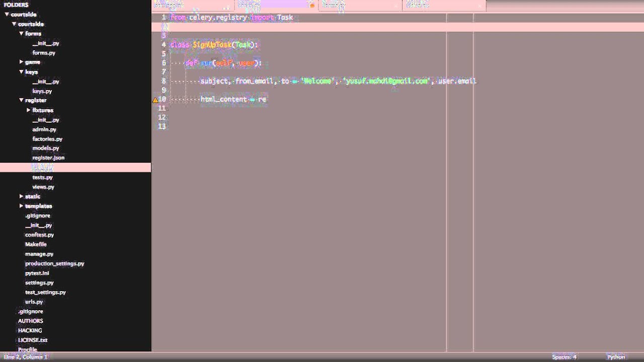Open pytest.ini in the sidebar
644x362 pixels.
tap(37, 273)
